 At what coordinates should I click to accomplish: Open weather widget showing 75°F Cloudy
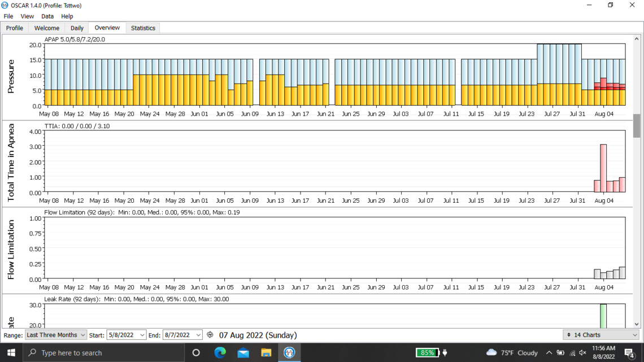(512, 352)
